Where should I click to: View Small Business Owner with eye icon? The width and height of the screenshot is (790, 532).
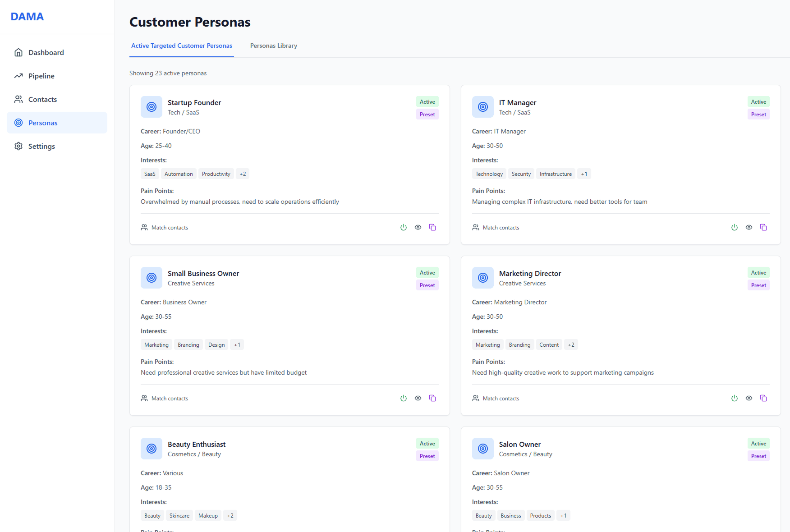[418, 398]
